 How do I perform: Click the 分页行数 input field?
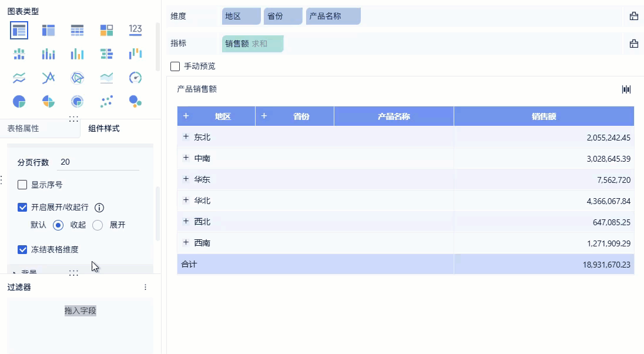tap(97, 162)
